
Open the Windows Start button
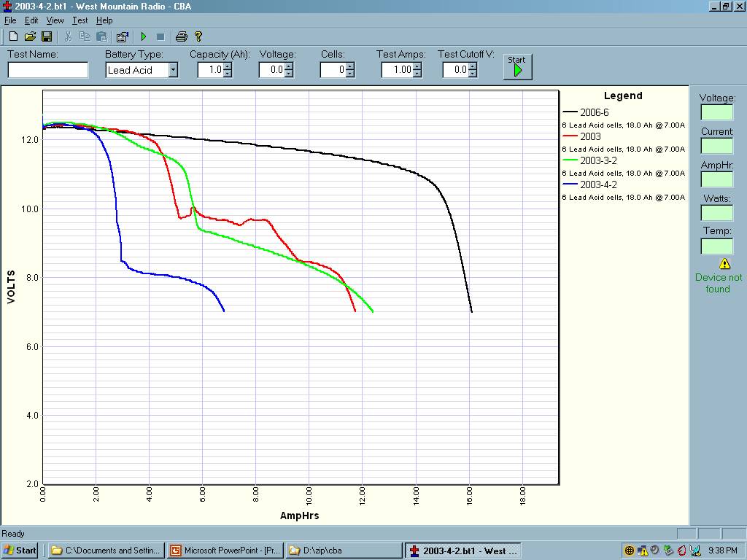click(x=20, y=551)
